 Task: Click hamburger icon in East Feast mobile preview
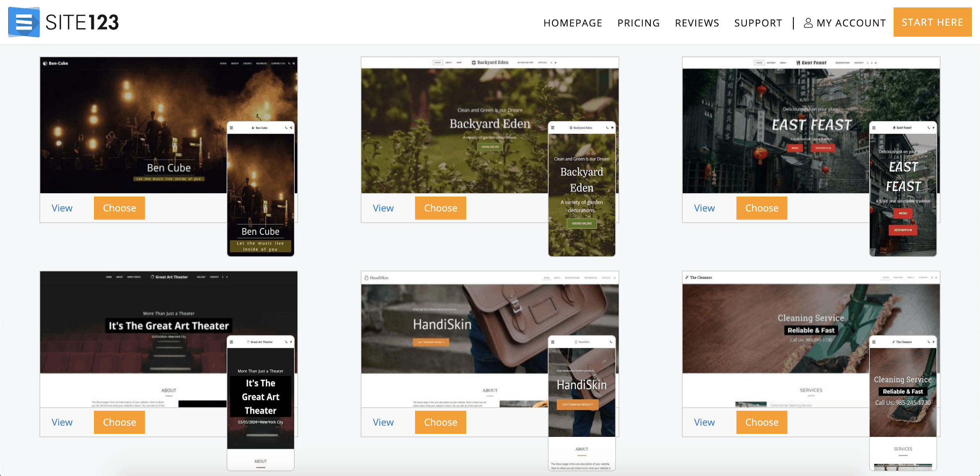(x=874, y=128)
